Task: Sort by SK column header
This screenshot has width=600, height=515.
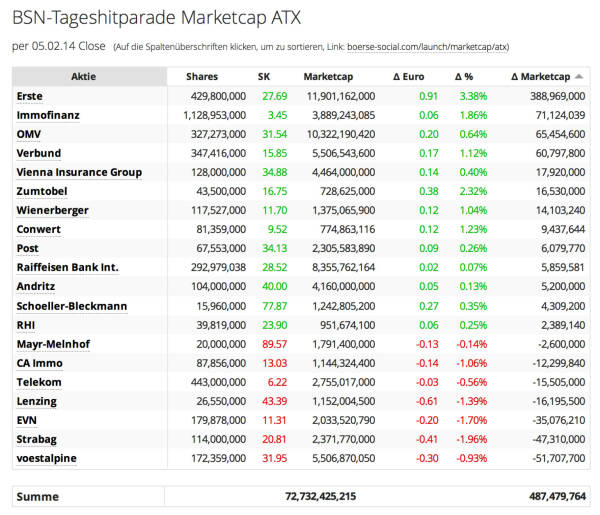Action: click(264, 77)
